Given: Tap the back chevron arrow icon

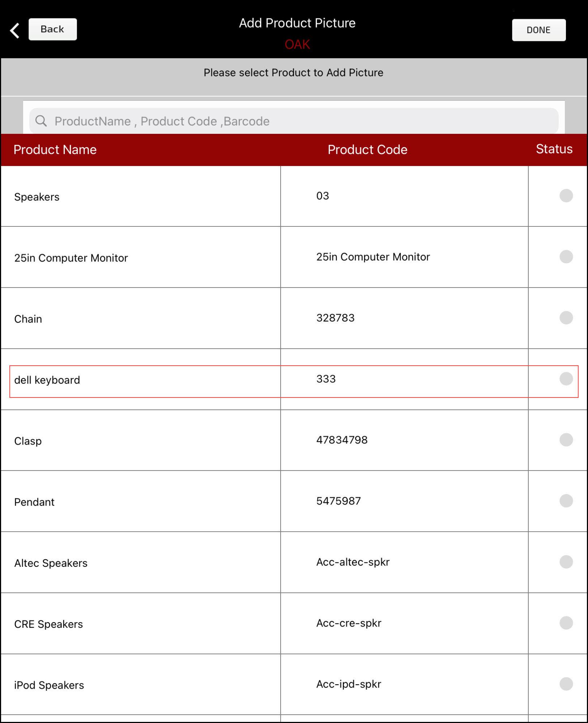Looking at the screenshot, I should click(x=14, y=30).
